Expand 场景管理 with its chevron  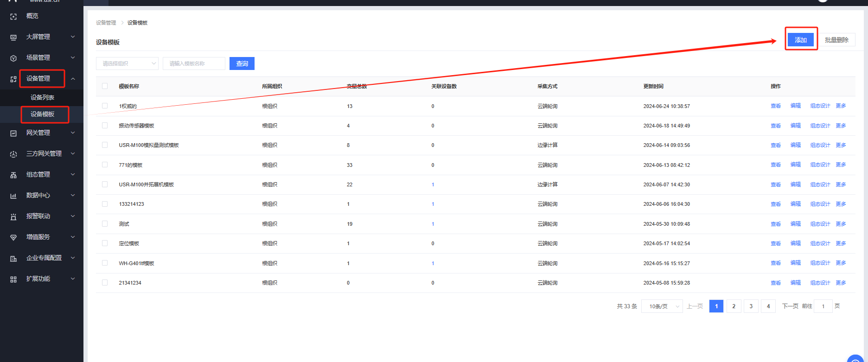point(73,57)
